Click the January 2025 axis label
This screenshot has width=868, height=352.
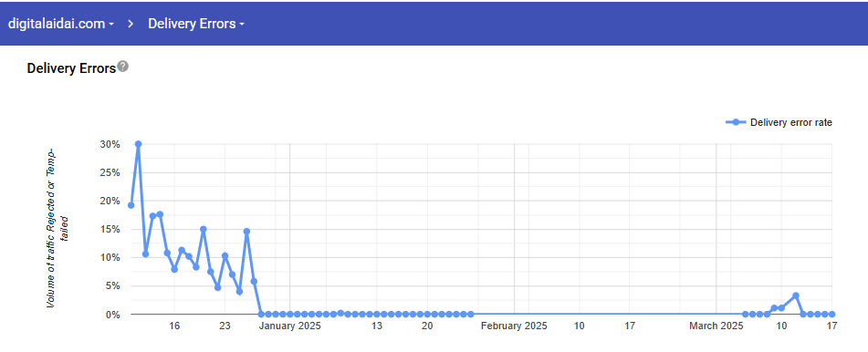click(x=289, y=326)
